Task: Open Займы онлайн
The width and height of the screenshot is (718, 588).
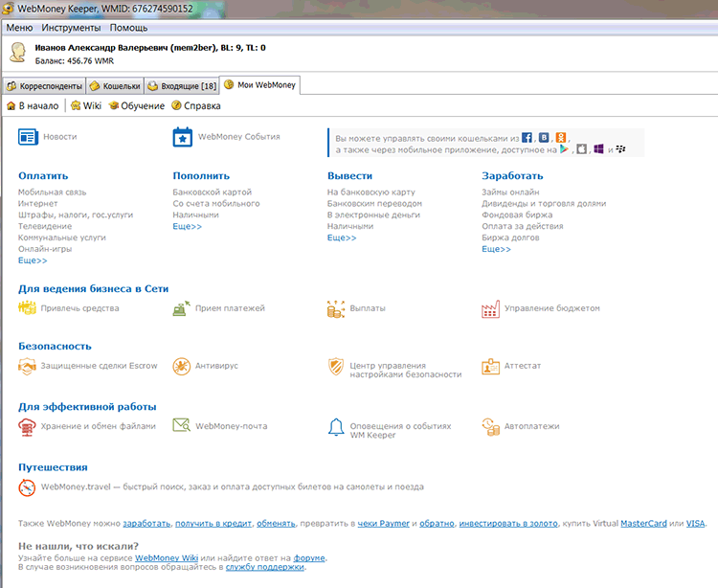Action: tap(510, 192)
